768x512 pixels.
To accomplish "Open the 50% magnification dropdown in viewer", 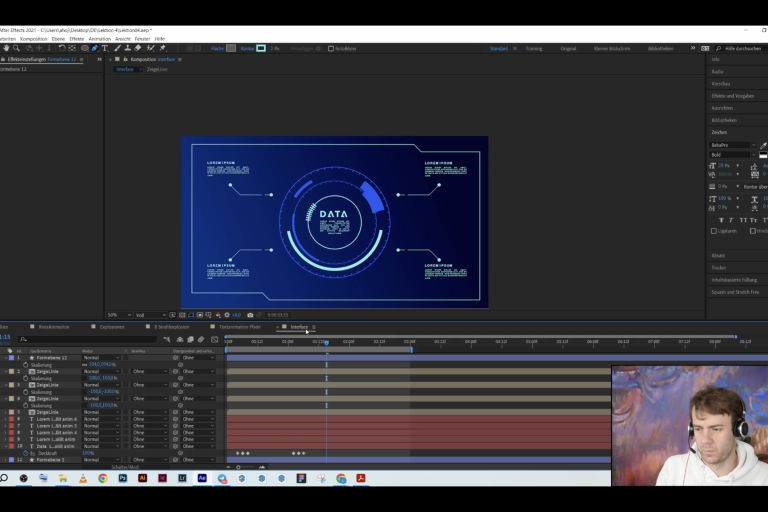I will coord(117,315).
